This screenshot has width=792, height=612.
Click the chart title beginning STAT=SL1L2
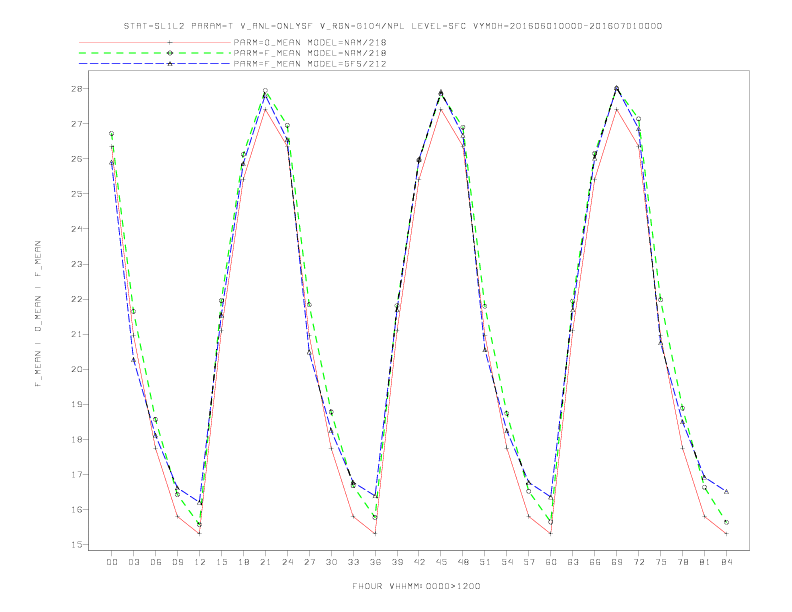393,26
